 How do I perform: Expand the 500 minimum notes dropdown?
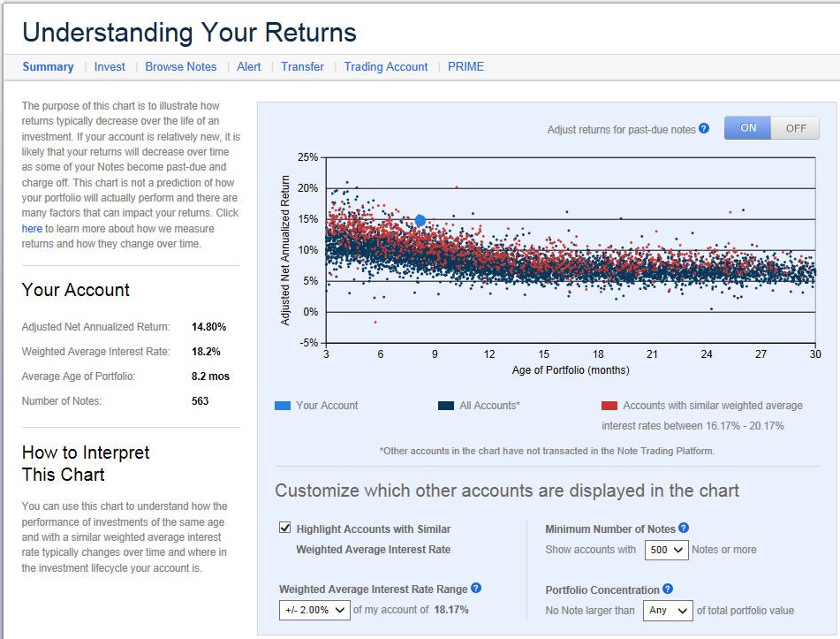tap(665, 550)
